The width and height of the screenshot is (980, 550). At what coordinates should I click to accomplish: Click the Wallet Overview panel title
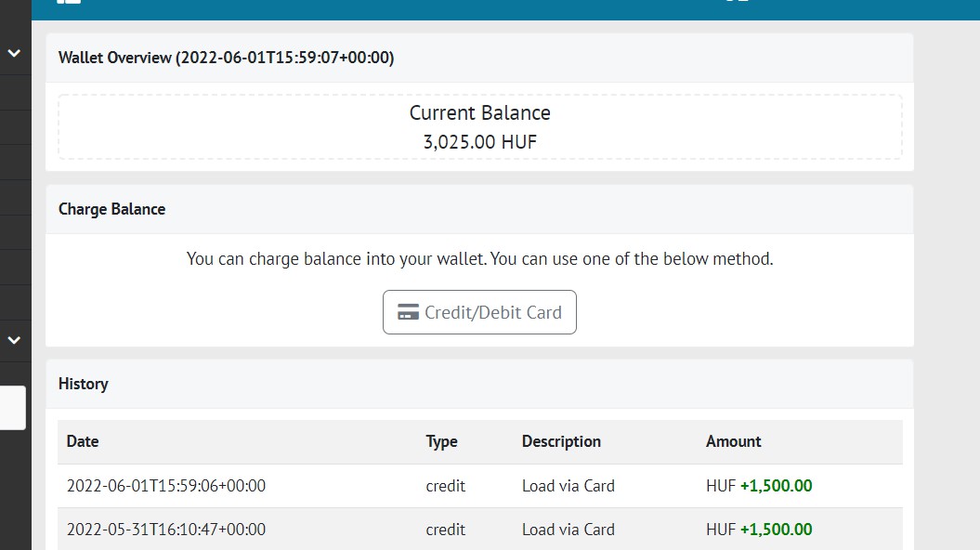click(x=226, y=58)
